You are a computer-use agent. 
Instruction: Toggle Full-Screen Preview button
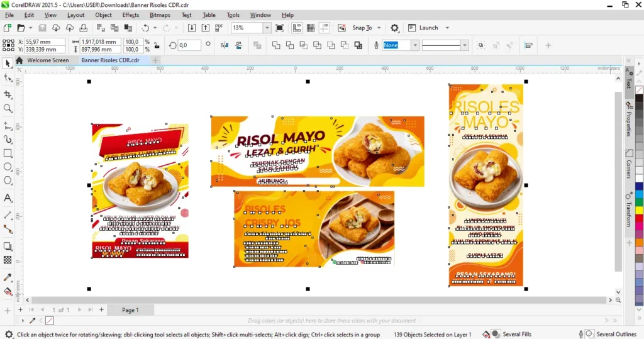pyautogui.click(x=279, y=28)
